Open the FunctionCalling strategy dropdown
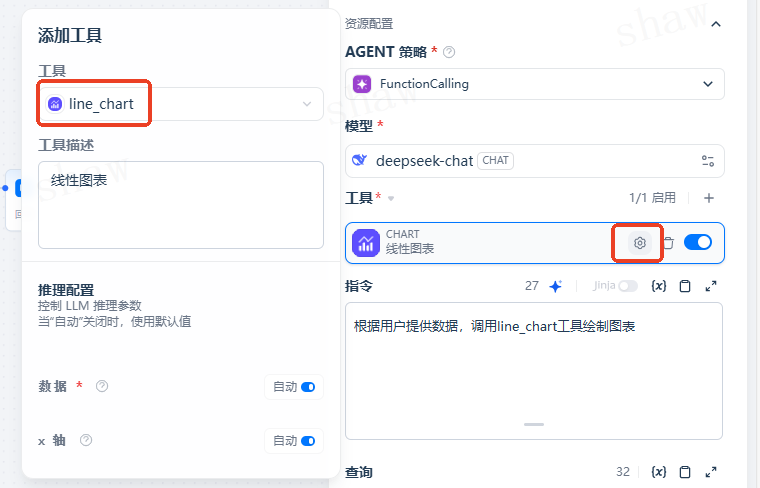Screen dimensions: 760x488 point(535,84)
